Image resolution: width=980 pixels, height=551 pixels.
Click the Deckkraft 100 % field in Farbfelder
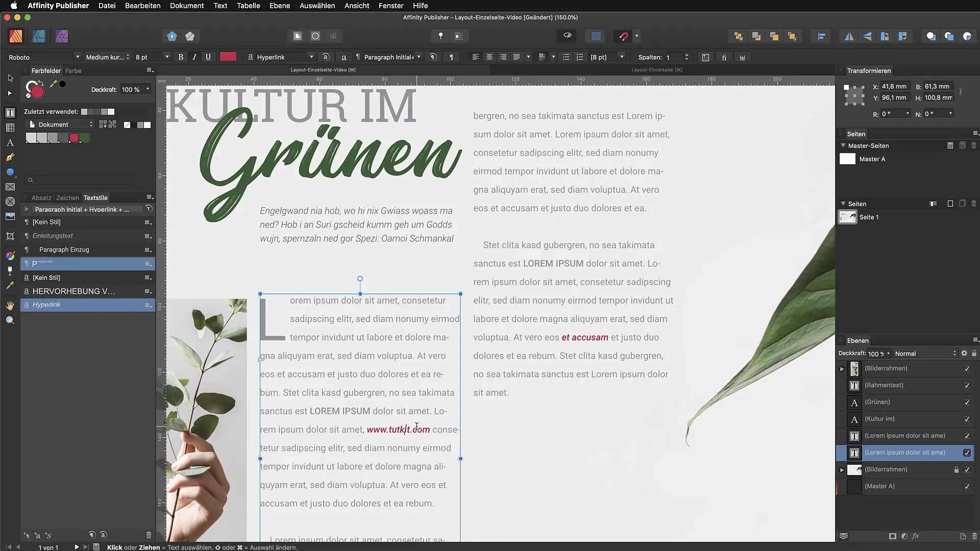coord(135,89)
